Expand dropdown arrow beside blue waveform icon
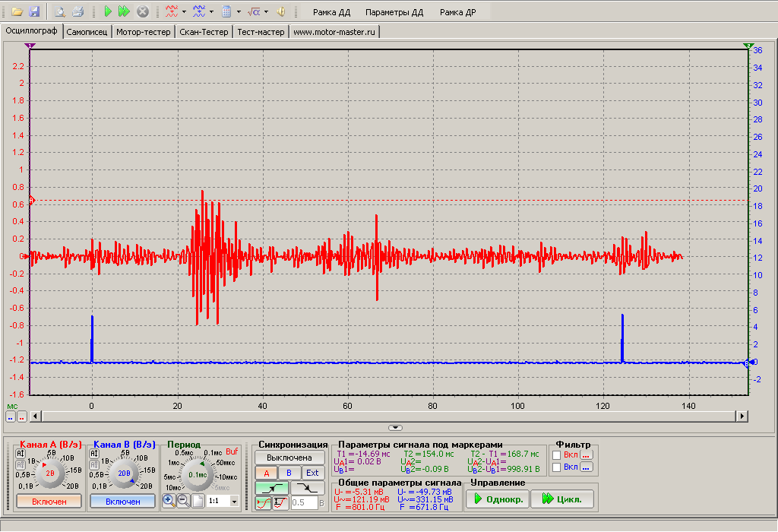The image size is (778, 532). coord(211,11)
